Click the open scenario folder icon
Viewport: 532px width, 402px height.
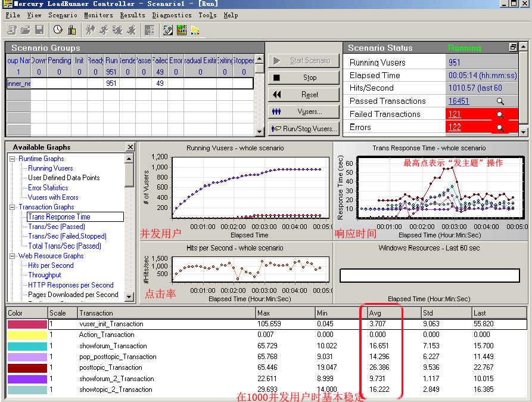click(x=25, y=30)
